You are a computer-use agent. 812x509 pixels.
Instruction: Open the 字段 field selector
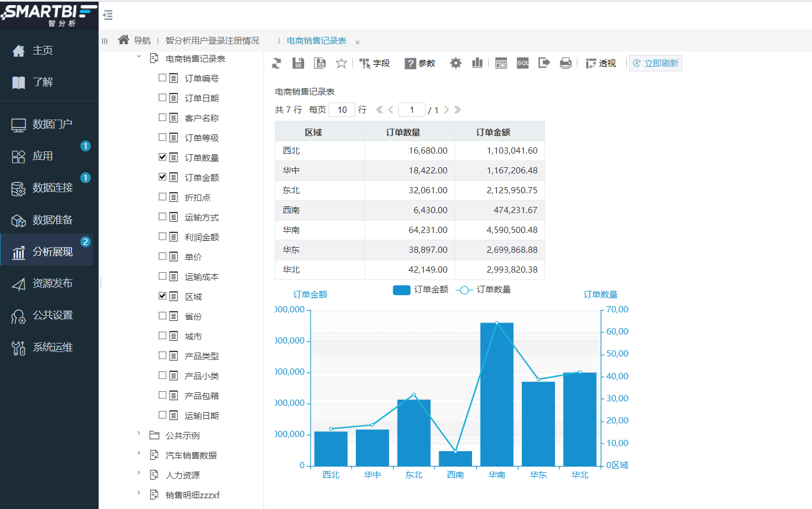tap(375, 63)
